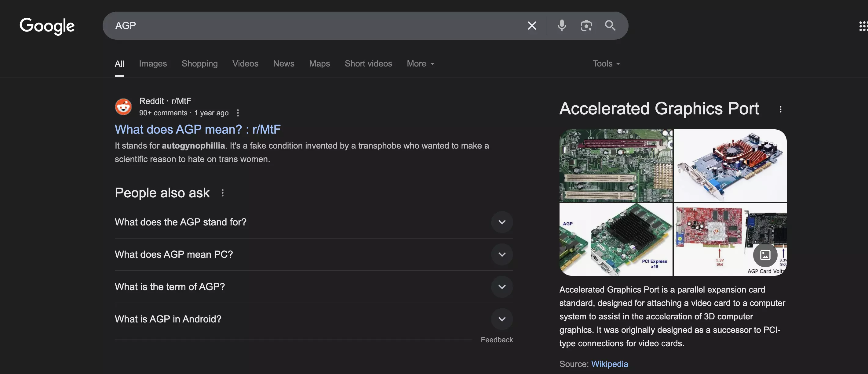
Task: Switch to the Maps tab
Action: click(319, 64)
